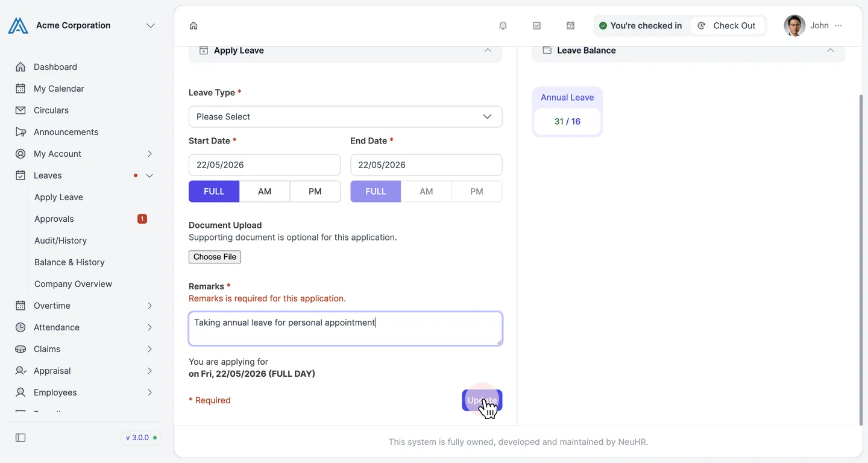Click the "You are applying for" summary text
The height and width of the screenshot is (463, 868).
coord(228,362)
